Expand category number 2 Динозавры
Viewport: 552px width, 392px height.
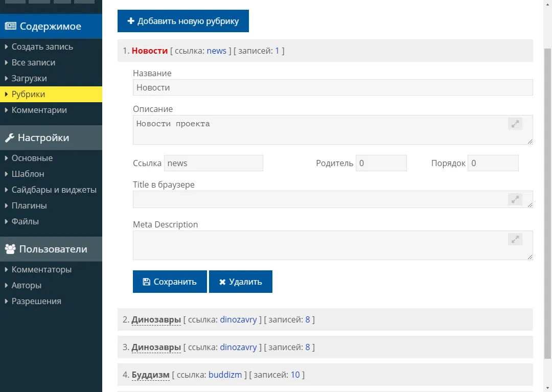156,320
